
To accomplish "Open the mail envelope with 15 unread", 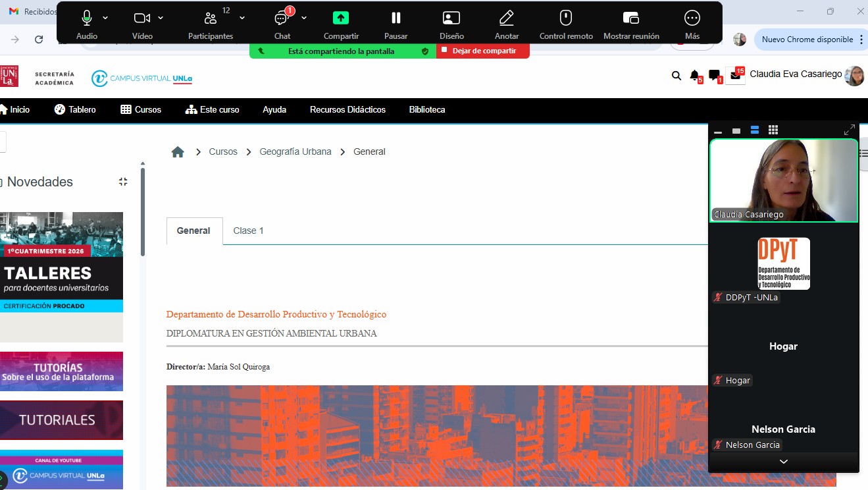I will pyautogui.click(x=734, y=76).
